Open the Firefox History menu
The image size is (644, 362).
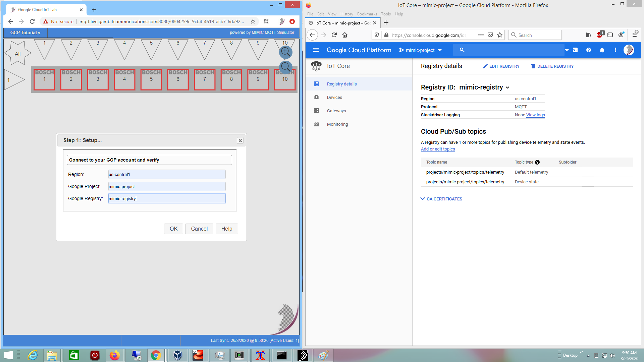[346, 14]
